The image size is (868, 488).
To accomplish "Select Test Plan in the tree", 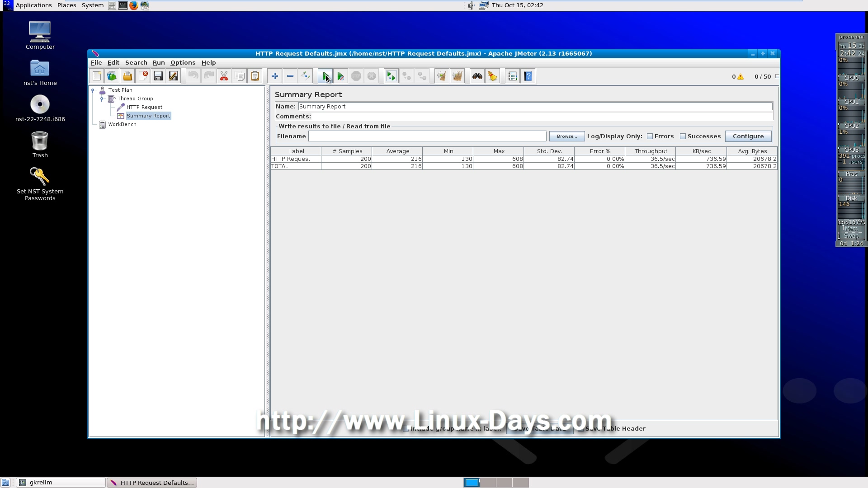I will click(120, 90).
